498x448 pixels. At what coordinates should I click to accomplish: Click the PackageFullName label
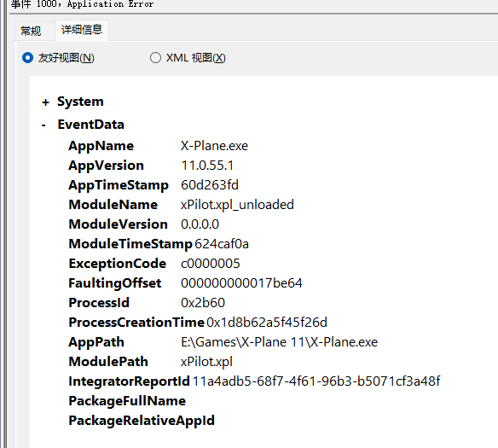click(127, 401)
